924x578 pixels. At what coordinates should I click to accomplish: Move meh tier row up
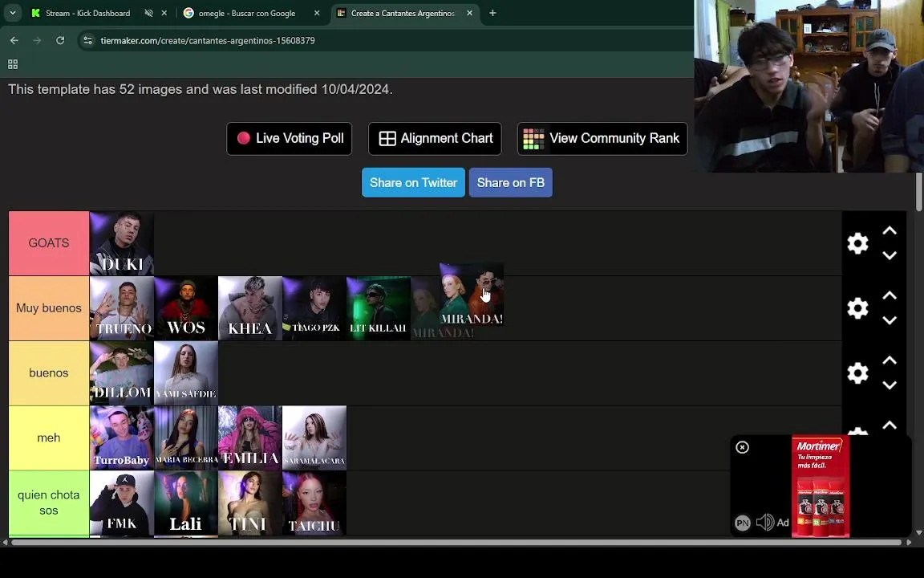[x=890, y=425]
